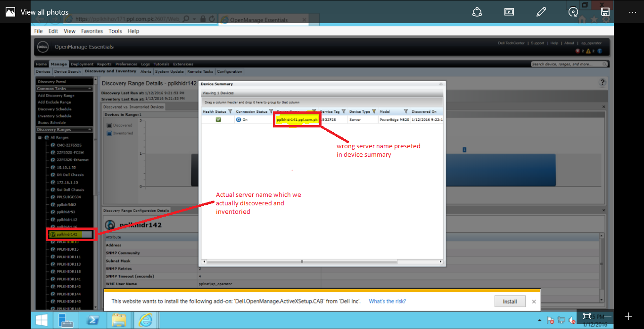Open the Edit menu
Viewport: 644px width, 329px height.
(x=53, y=31)
